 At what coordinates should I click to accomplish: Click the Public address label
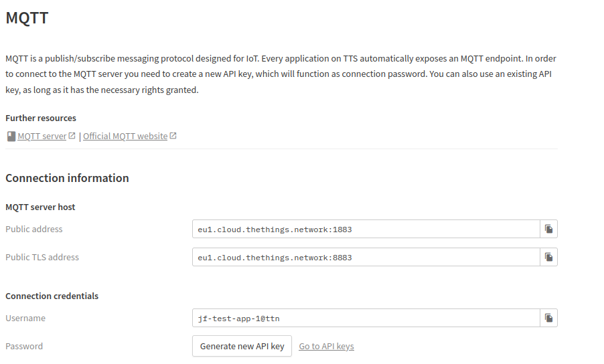click(34, 229)
